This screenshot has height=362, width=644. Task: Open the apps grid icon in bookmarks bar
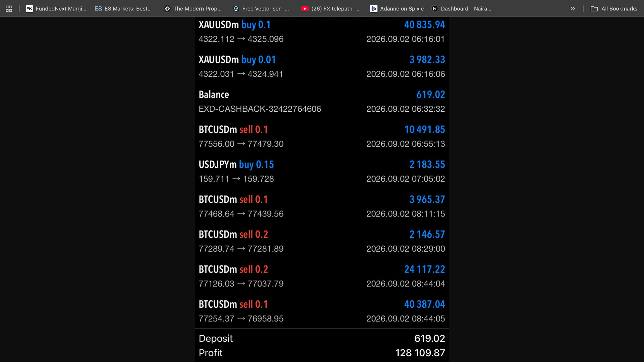pos(9,9)
